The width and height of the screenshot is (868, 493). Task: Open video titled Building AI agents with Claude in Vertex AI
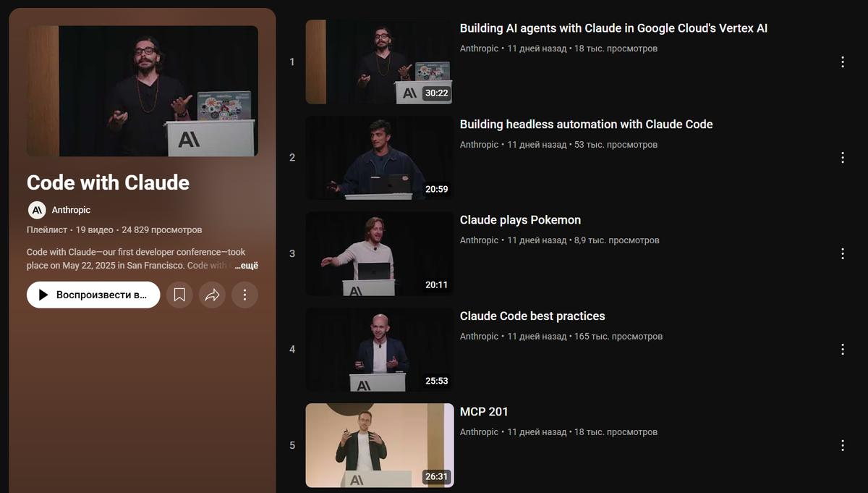coord(613,28)
